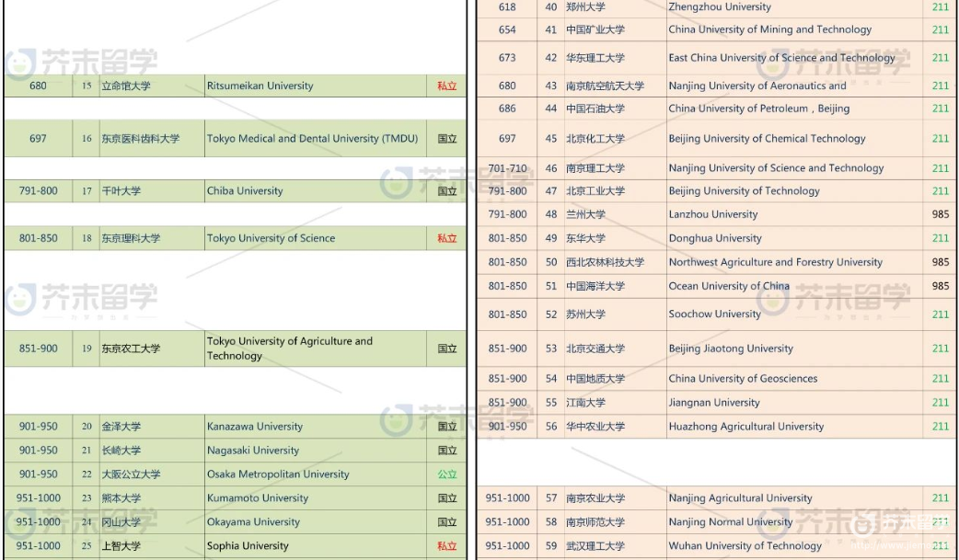This screenshot has height=560, width=959.
Task: Click the 985 tag for Lanzhou University
Action: (940, 214)
